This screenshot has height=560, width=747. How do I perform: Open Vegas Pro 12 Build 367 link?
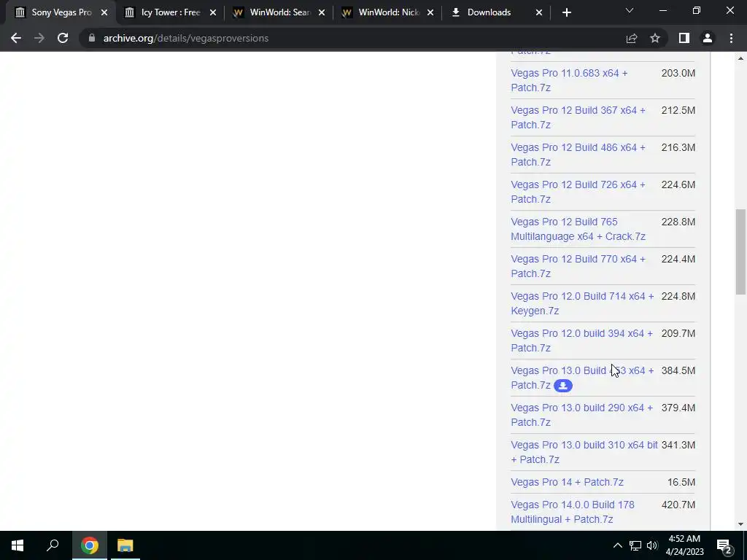[578, 117]
